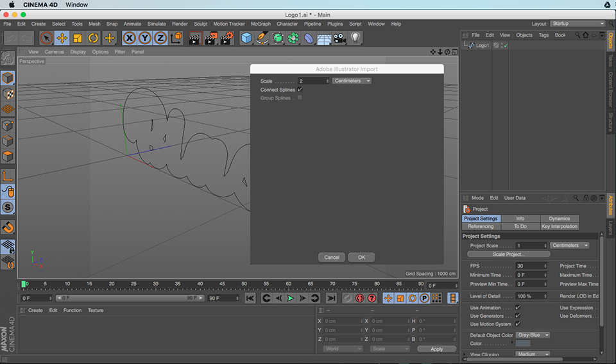Add a Subdivision Surface generator
Viewport: 616px width, 364px height.
tap(278, 38)
